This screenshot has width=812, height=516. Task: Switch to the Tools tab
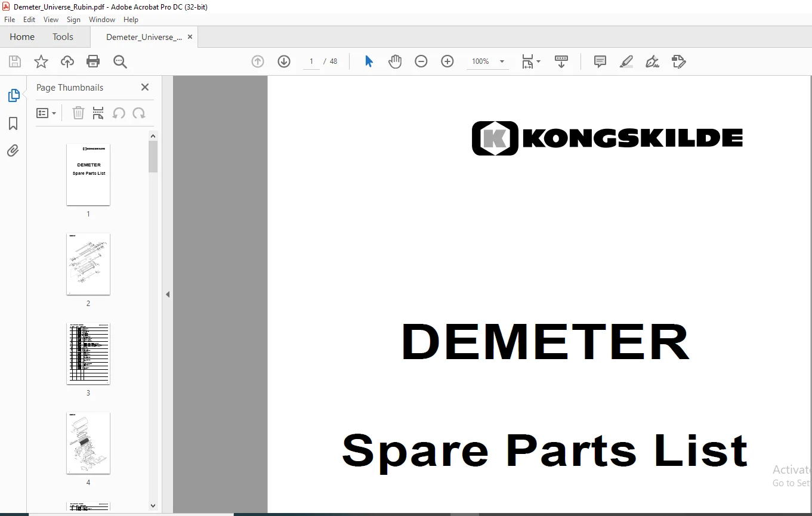point(63,37)
